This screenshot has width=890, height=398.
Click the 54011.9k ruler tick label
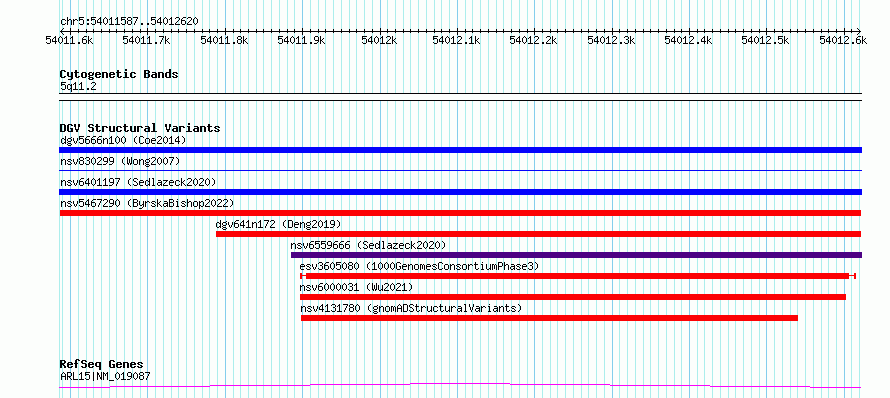301,40
